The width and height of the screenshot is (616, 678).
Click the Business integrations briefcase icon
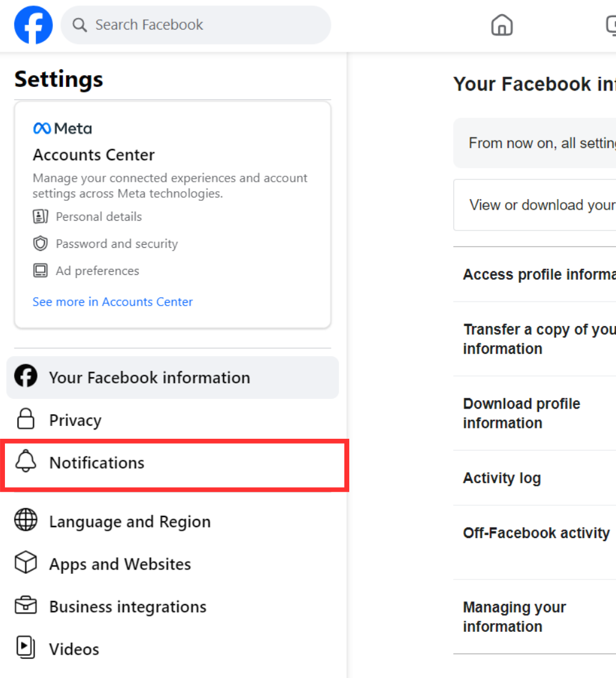tap(26, 606)
